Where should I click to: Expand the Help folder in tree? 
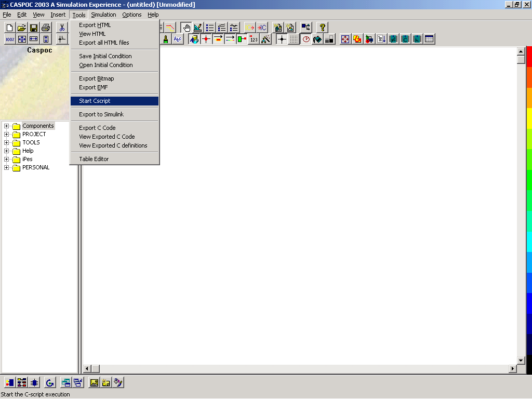6,151
